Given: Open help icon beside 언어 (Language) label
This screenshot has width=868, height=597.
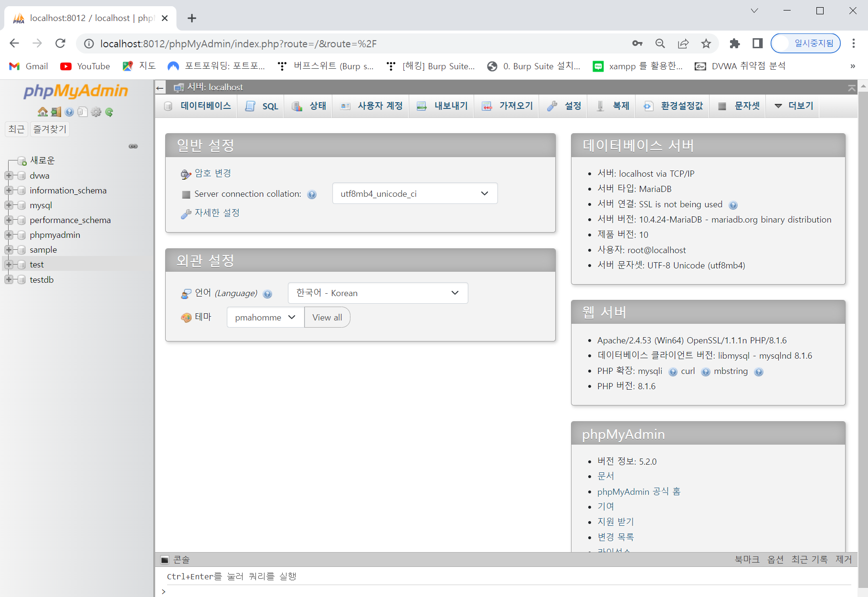Looking at the screenshot, I should [267, 294].
